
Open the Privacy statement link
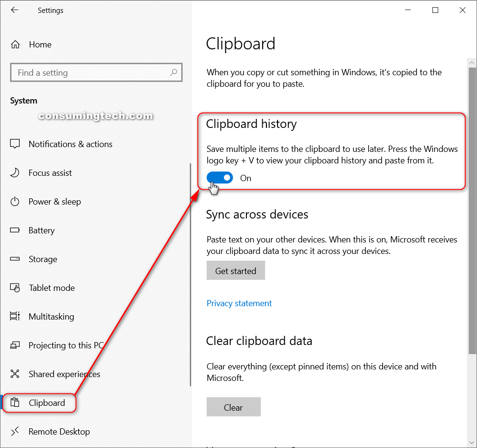pos(239,303)
